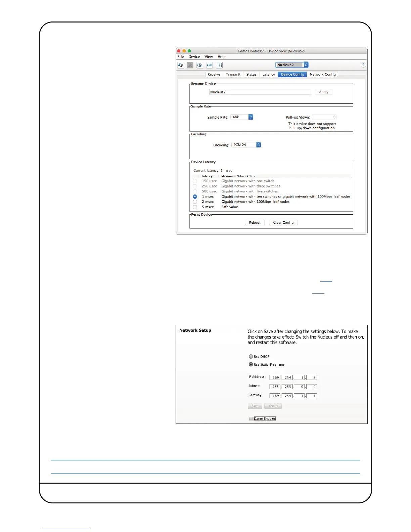Switch to the Status tab
411x532 pixels.
[x=252, y=75]
